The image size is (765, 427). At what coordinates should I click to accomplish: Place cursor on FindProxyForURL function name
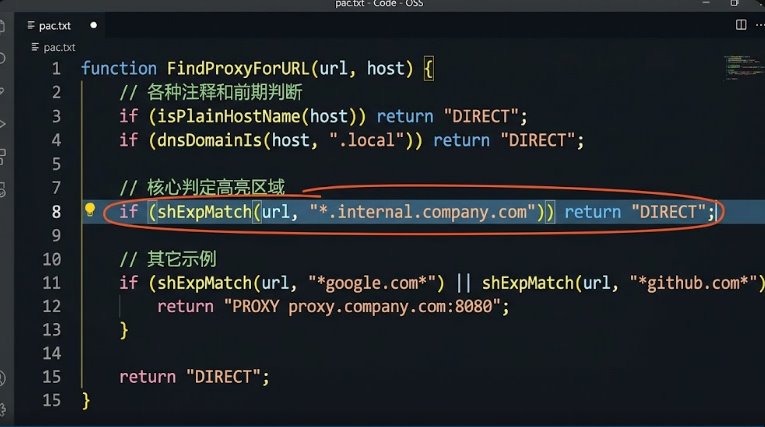[238, 68]
